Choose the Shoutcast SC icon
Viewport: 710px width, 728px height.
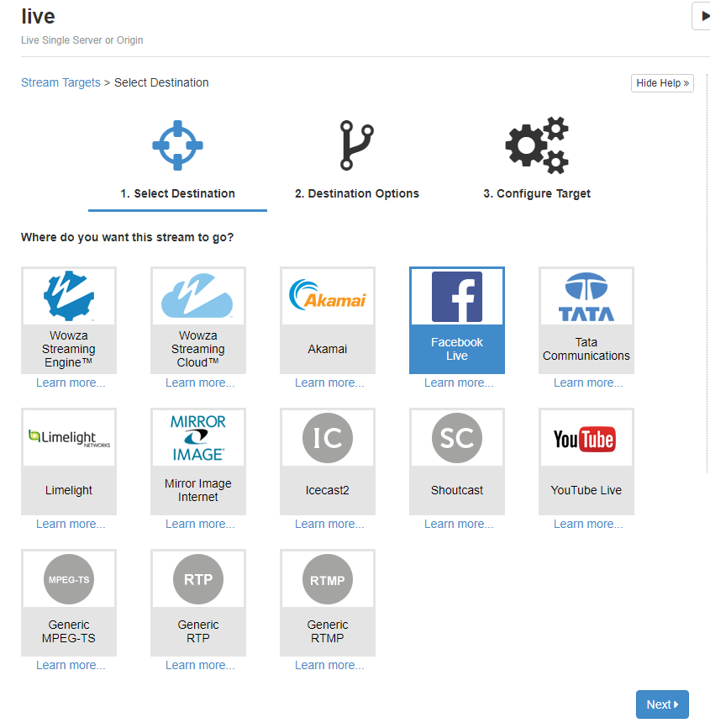[x=457, y=438]
